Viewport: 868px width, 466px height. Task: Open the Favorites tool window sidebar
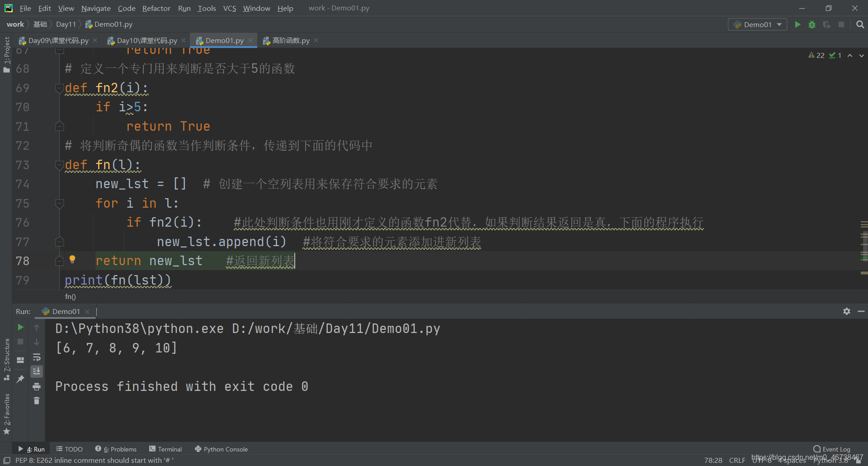pyautogui.click(x=6, y=414)
